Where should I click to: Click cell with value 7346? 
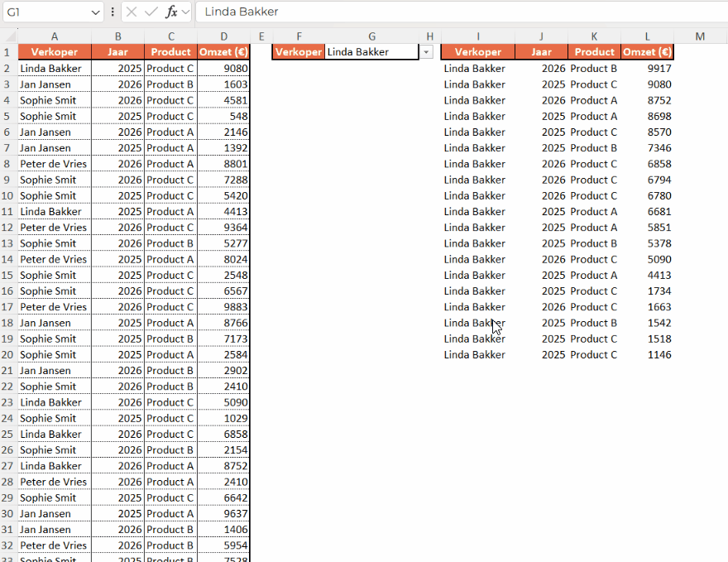pyautogui.click(x=647, y=148)
